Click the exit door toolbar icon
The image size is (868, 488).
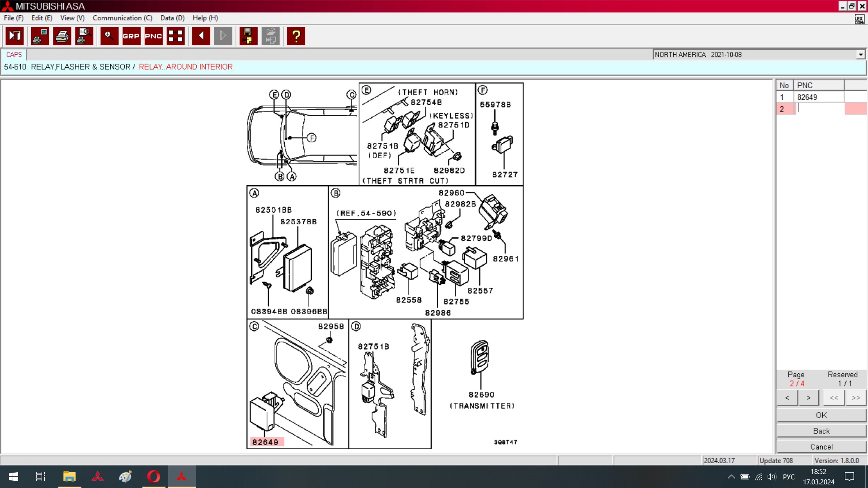click(x=15, y=36)
